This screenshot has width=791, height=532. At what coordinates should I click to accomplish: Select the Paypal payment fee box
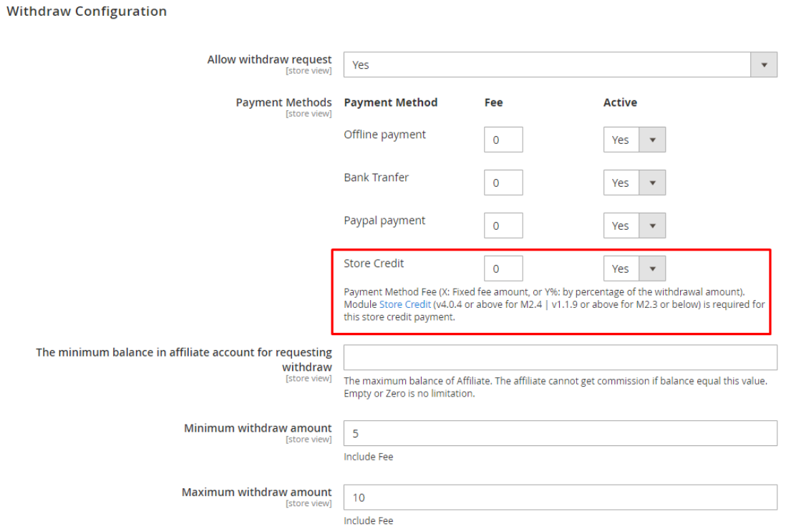[x=503, y=226]
